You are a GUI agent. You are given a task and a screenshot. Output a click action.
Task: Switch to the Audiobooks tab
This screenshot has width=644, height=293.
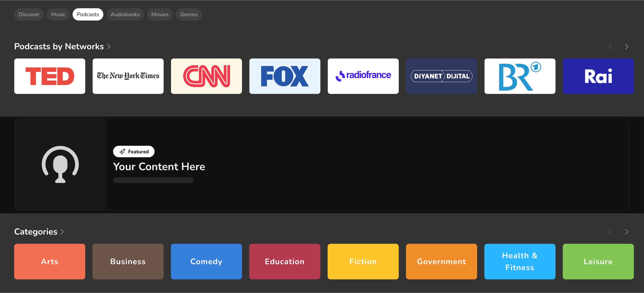(125, 14)
